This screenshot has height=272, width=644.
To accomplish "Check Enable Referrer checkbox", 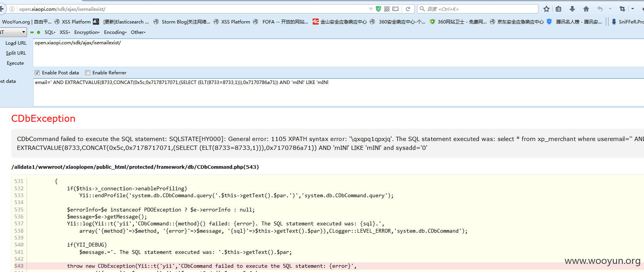I will tap(87, 72).
